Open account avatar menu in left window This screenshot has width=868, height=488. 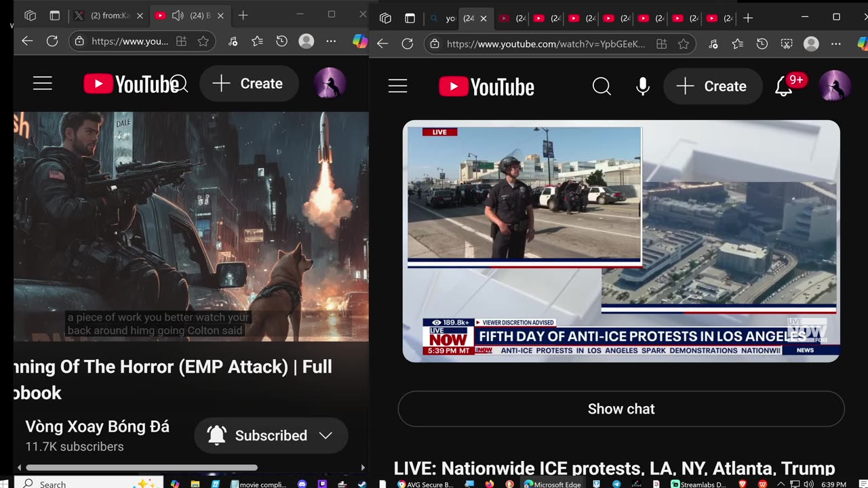pos(330,83)
